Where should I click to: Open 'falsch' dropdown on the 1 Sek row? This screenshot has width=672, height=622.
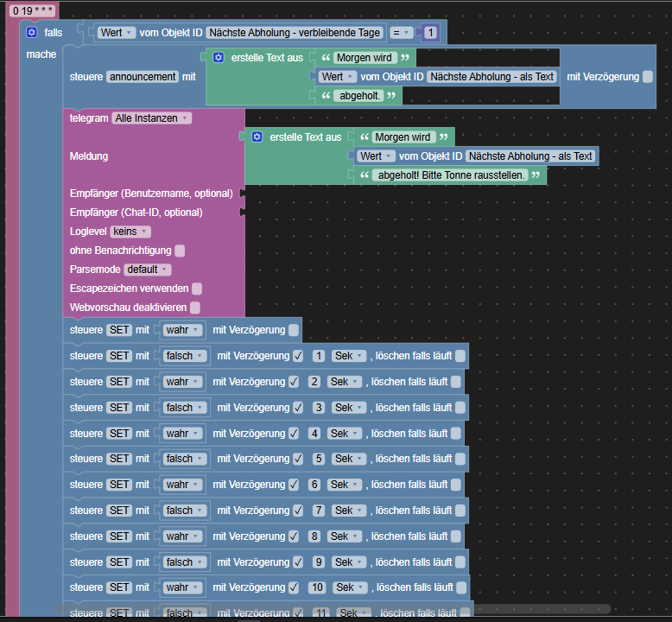[x=184, y=356]
